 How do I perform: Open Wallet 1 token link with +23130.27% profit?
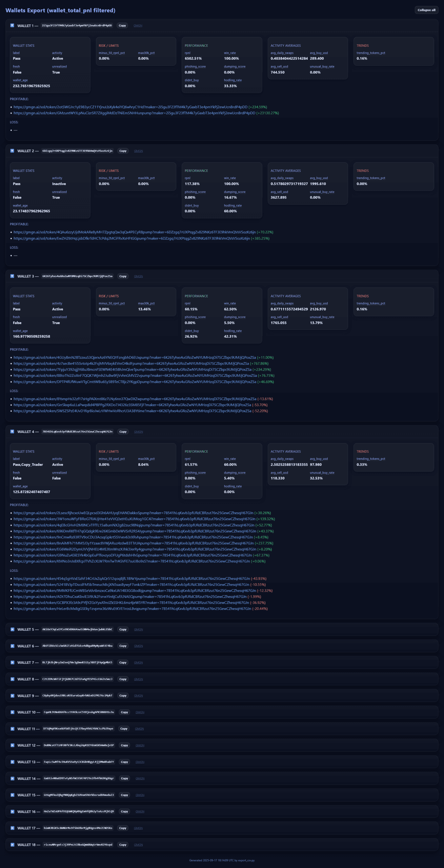(x=134, y=113)
